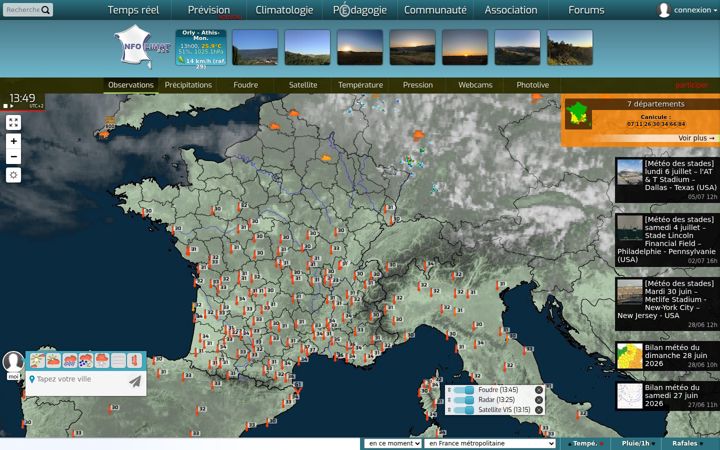Image resolution: width=720 pixels, height=450 pixels.
Task: Open Bilan météo du samedi 27 juin
Action: [667, 396]
